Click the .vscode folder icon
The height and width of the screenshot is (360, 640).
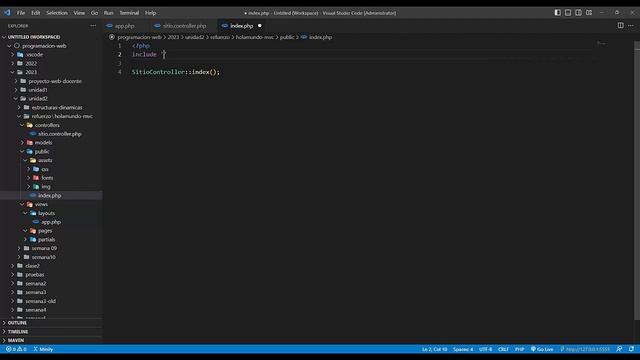tap(20, 54)
